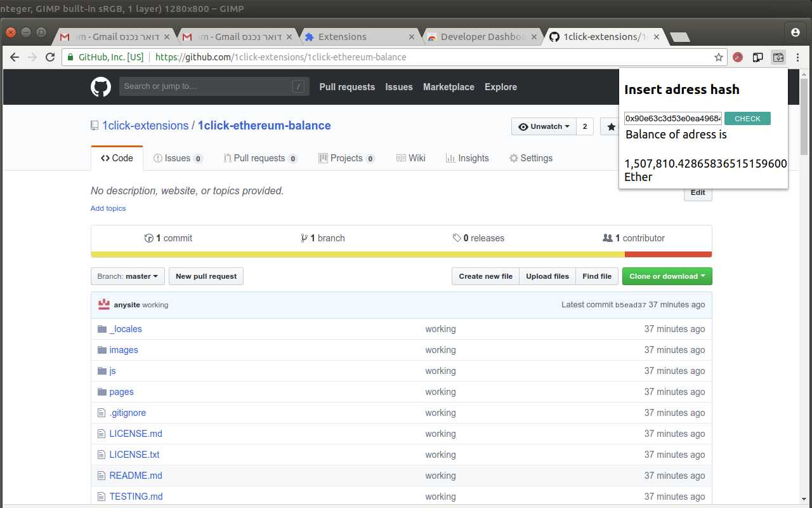Open the Chrome profile avatar icon
Viewport: 812px width, 508px height.
click(x=795, y=32)
